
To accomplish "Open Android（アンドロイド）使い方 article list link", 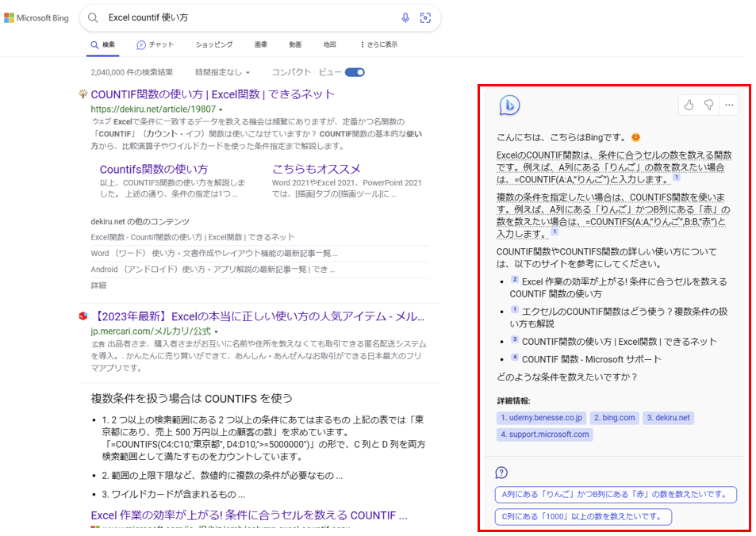I will pyautogui.click(x=213, y=270).
